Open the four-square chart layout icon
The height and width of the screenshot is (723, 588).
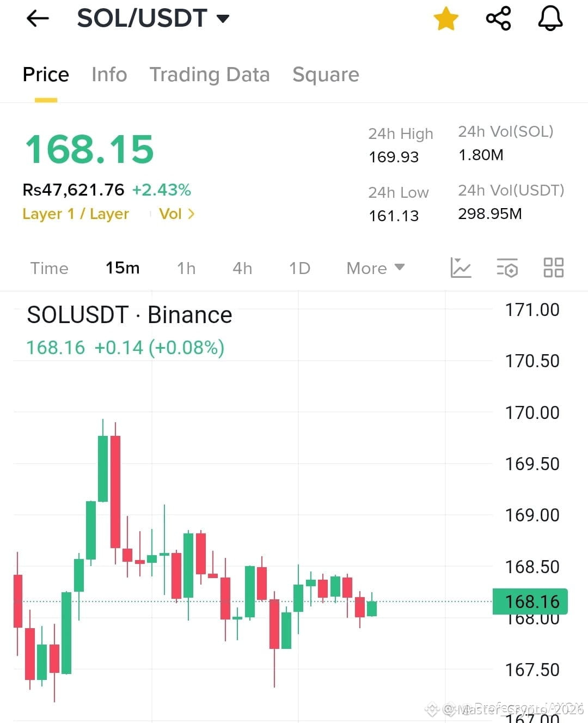[554, 268]
